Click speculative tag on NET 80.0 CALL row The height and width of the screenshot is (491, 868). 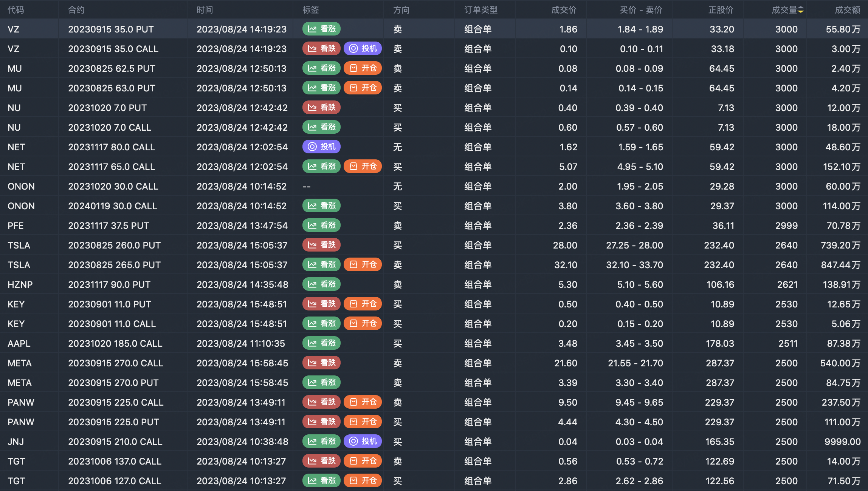coord(321,147)
